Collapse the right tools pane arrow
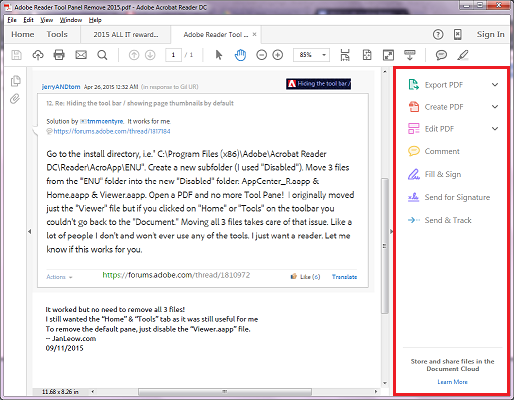 (x=391, y=231)
